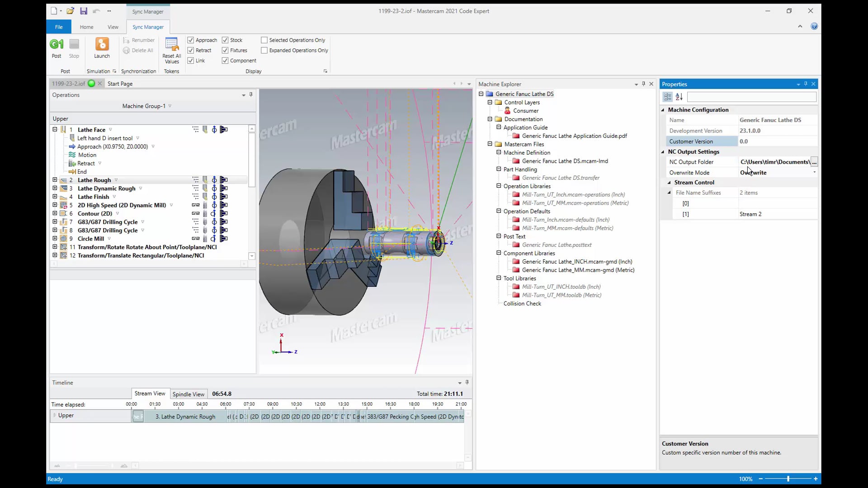Toggle the Approach checkbox on

pyautogui.click(x=191, y=40)
